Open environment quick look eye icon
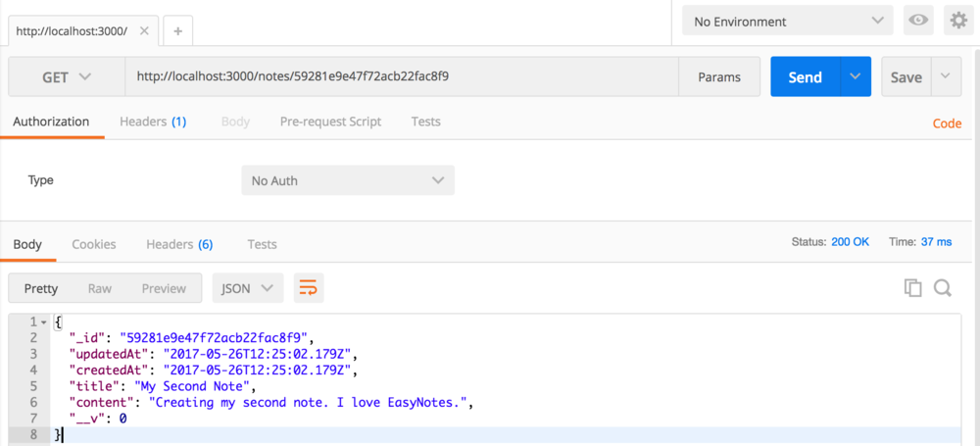Screen dimensions: 980x446 918,21
